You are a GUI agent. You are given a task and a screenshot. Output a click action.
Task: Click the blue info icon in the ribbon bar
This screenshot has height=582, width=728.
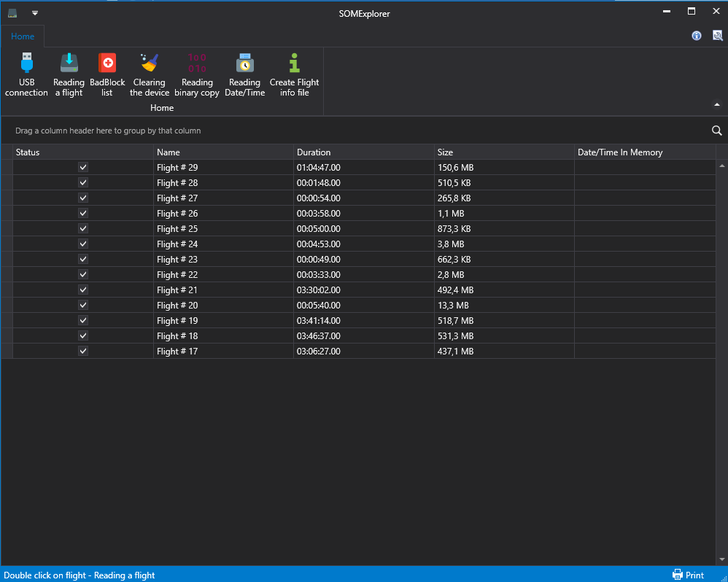click(697, 36)
